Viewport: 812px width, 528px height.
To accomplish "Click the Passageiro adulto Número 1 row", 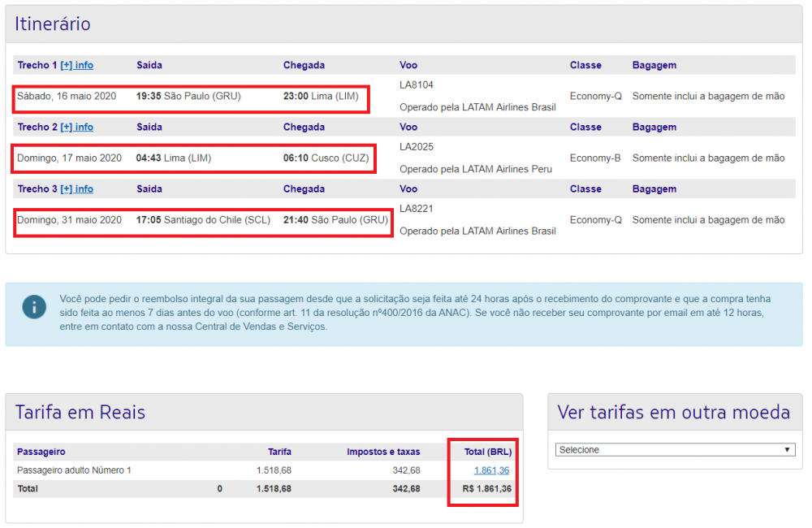I will 74,470.
